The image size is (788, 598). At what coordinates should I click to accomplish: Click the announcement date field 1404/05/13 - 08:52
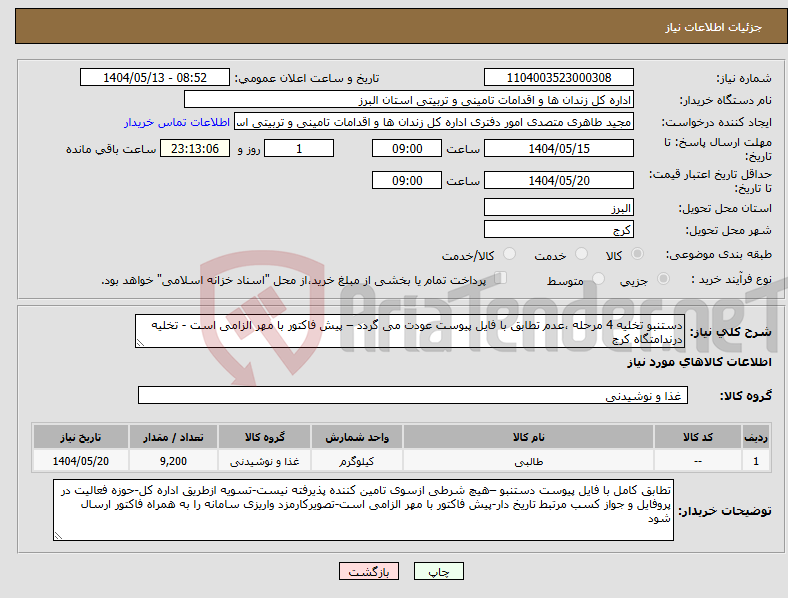[155, 77]
